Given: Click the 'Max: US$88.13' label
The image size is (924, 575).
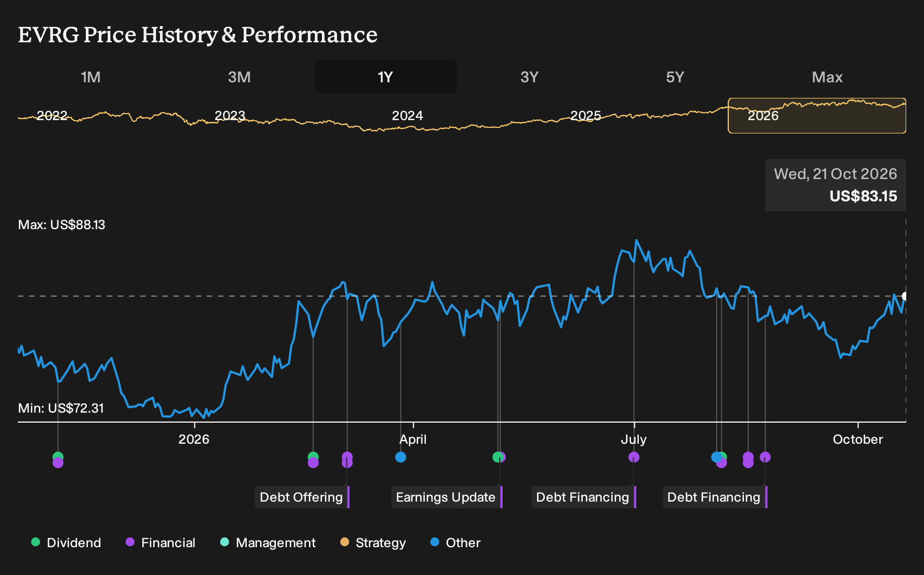Looking at the screenshot, I should pyautogui.click(x=62, y=225).
